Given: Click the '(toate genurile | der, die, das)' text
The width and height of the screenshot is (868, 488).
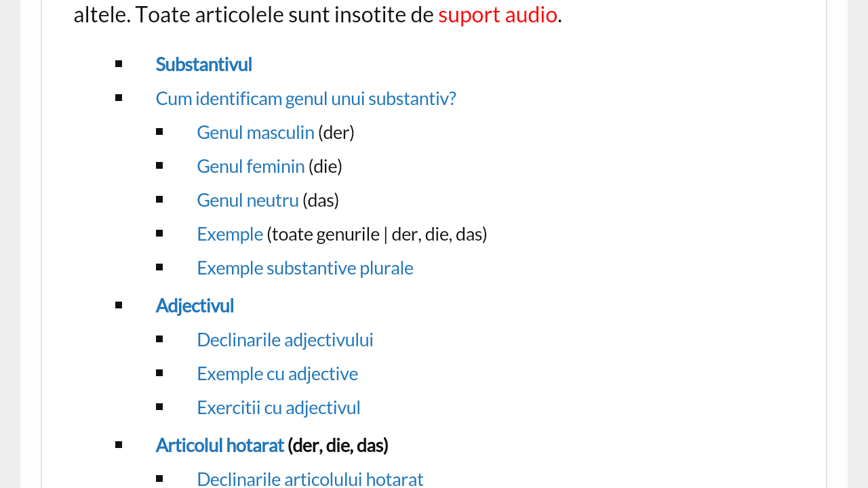Looking at the screenshot, I should [x=377, y=234].
